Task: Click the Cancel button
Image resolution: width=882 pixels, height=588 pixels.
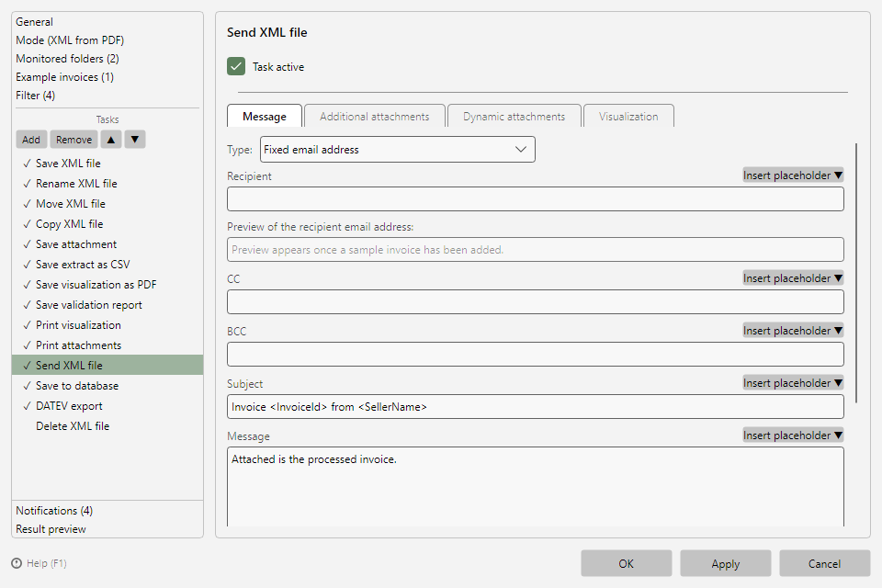Action: tap(825, 564)
